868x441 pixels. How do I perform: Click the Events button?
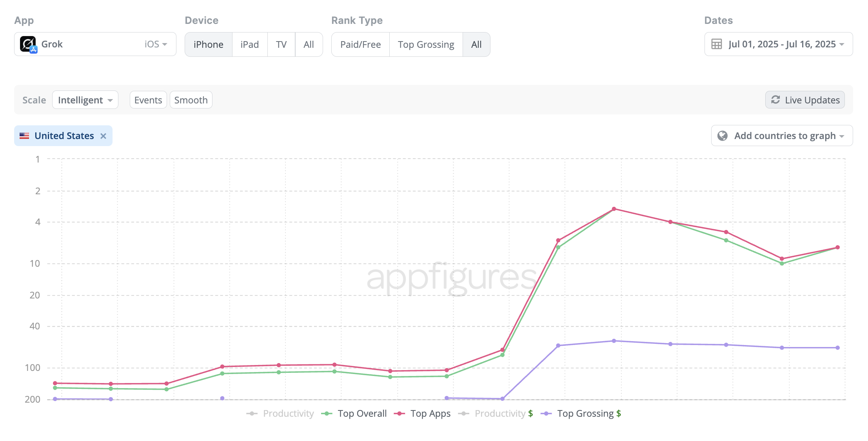(x=148, y=100)
